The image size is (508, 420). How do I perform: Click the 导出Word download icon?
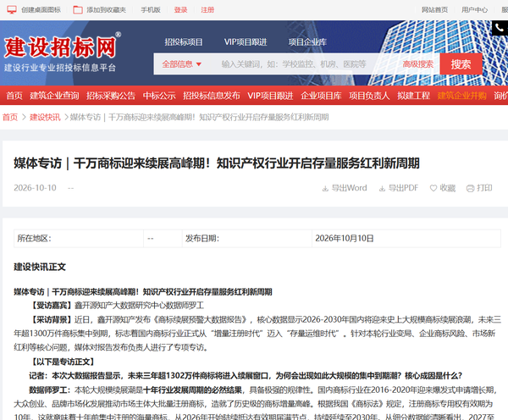click(x=325, y=188)
